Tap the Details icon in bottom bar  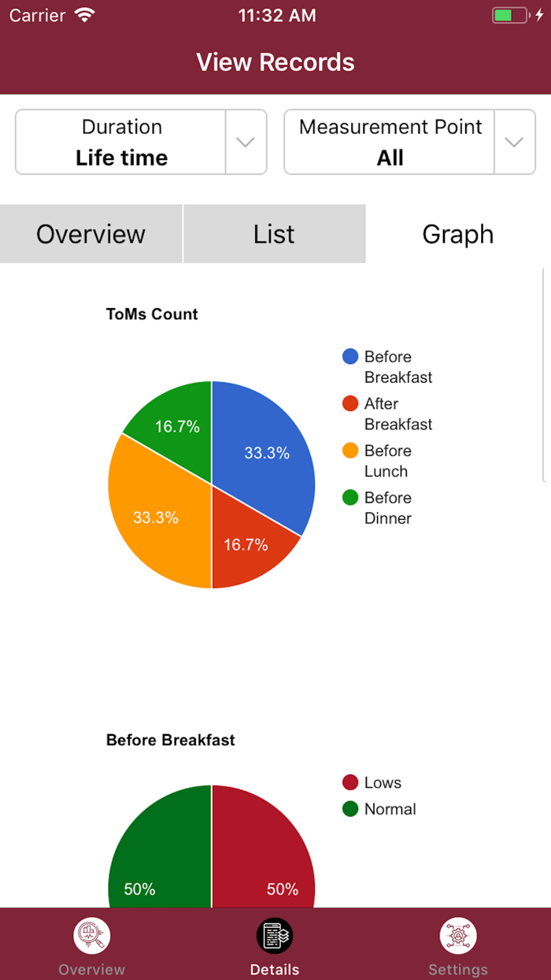point(275,937)
